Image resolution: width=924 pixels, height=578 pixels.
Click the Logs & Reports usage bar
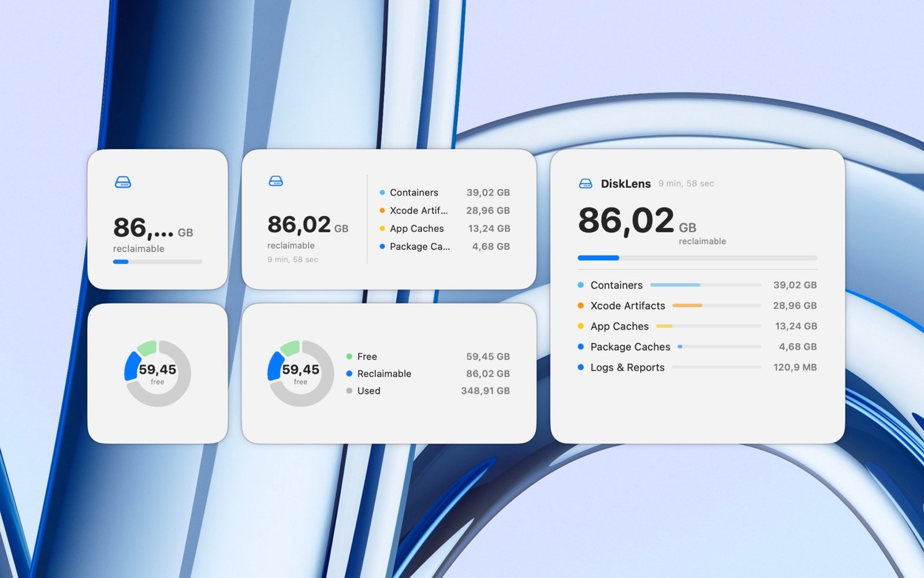pos(717,367)
